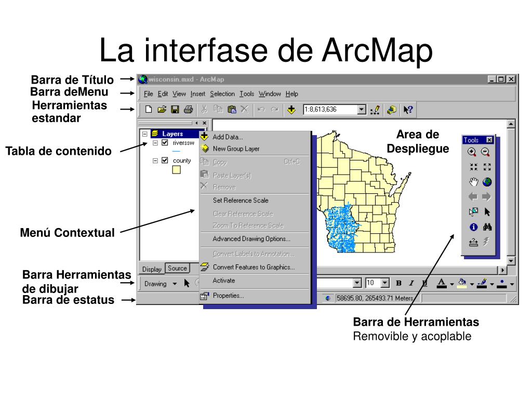Click in the map scale input field
The width and height of the screenshot is (532, 399).
[330, 109]
